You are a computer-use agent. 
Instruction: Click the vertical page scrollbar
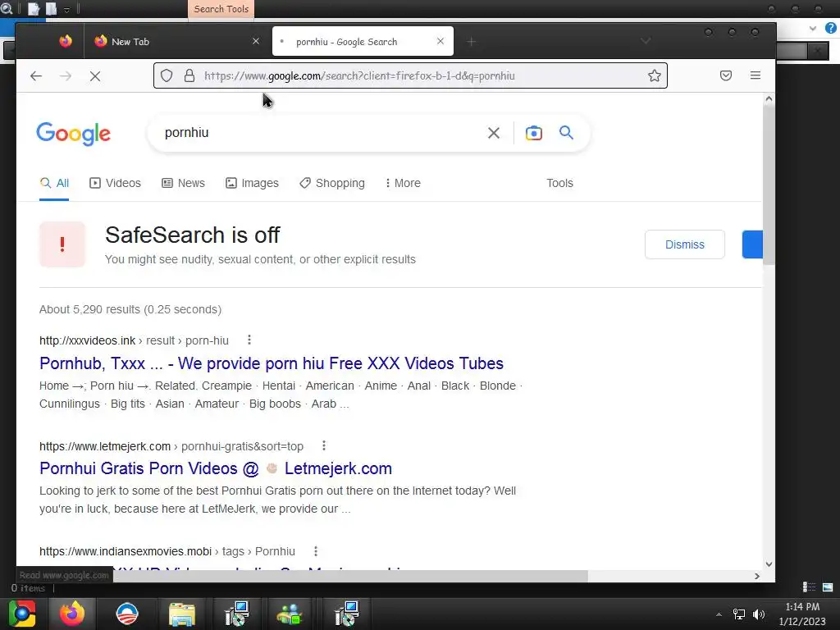[769, 185]
